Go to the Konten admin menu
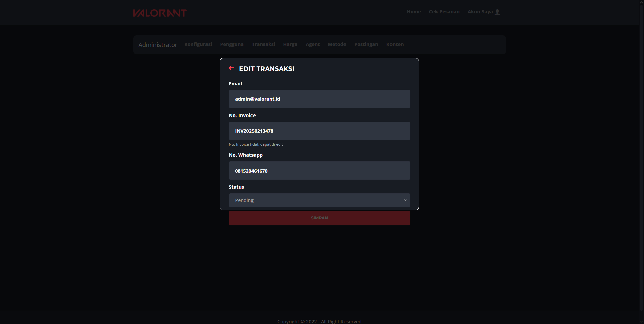644x324 pixels. click(x=395, y=44)
